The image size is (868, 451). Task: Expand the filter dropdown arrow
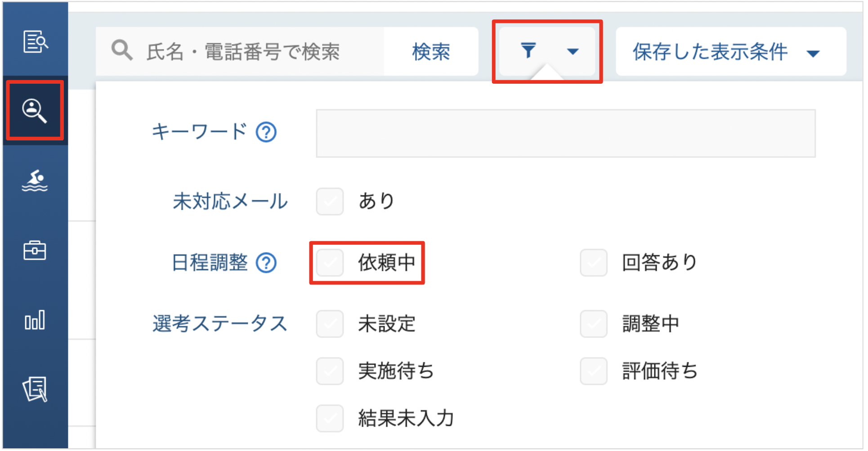click(573, 52)
